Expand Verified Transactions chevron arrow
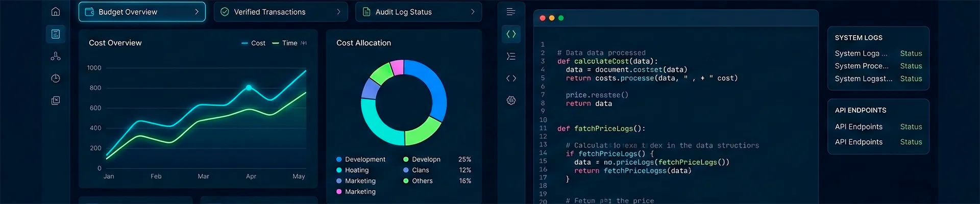 pos(338,12)
